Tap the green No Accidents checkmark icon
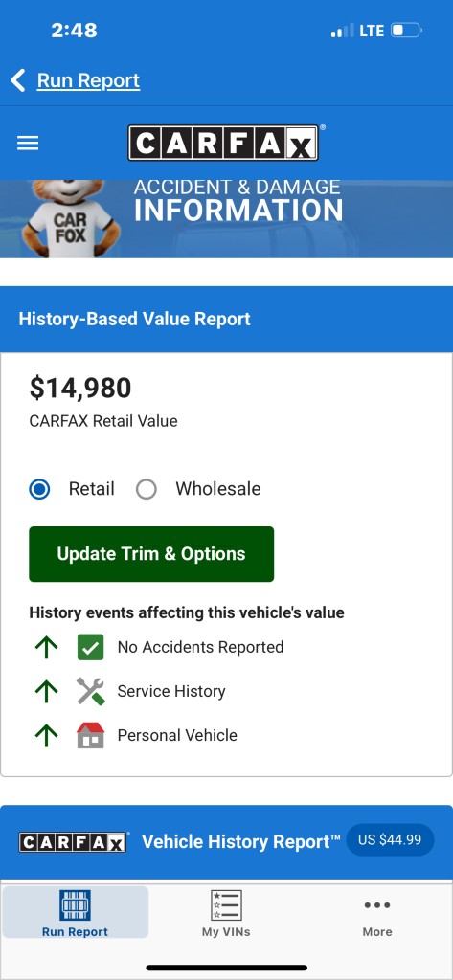 (x=91, y=648)
